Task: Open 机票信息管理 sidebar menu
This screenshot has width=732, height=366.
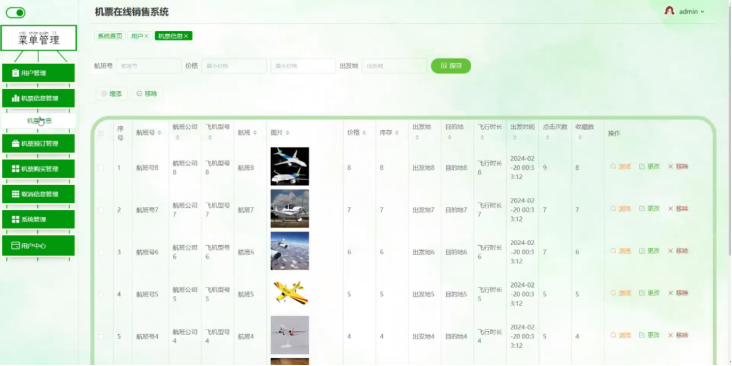Action: coord(38,98)
